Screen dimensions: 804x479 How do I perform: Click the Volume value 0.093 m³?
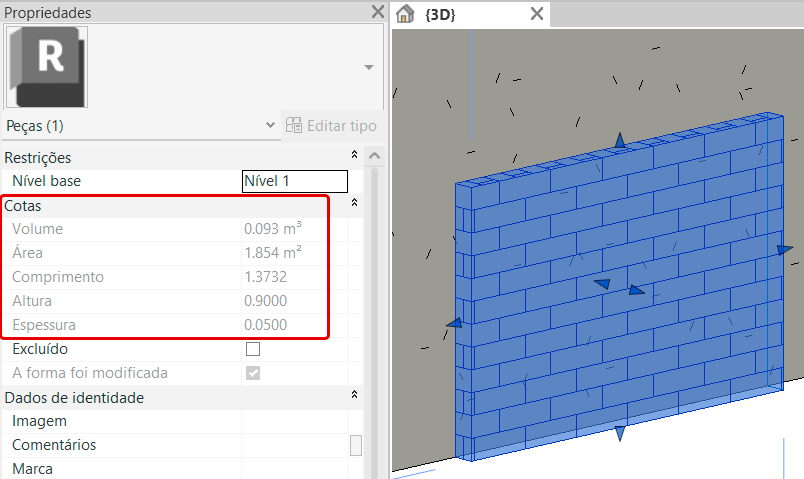(273, 229)
